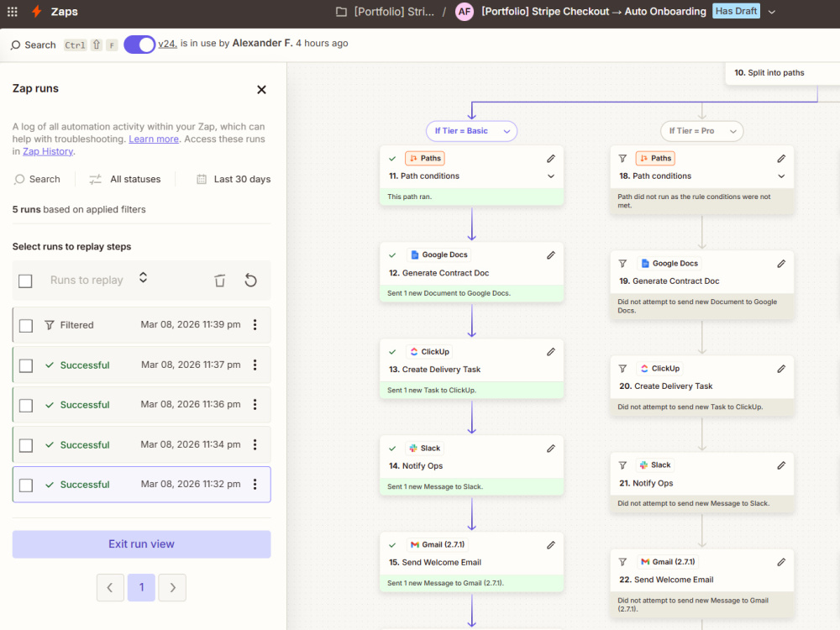Click the Exit run view button
Screen dimensions: 840x630
tap(141, 544)
